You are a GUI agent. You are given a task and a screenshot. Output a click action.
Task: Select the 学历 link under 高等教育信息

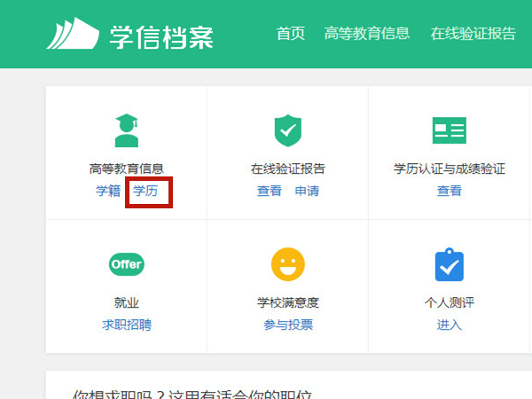[145, 191]
